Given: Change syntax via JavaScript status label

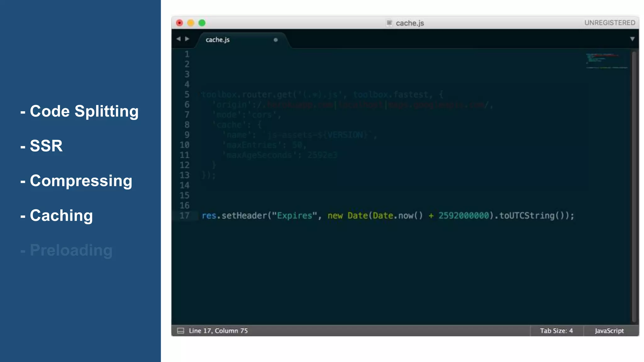Looking at the screenshot, I should pos(609,331).
